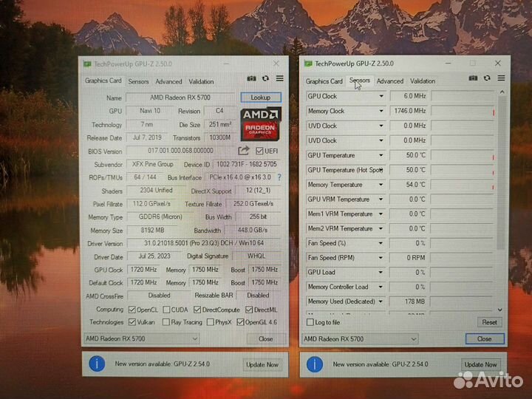Switch to Validation tab in left window
The height and width of the screenshot is (399, 532).
201,82
